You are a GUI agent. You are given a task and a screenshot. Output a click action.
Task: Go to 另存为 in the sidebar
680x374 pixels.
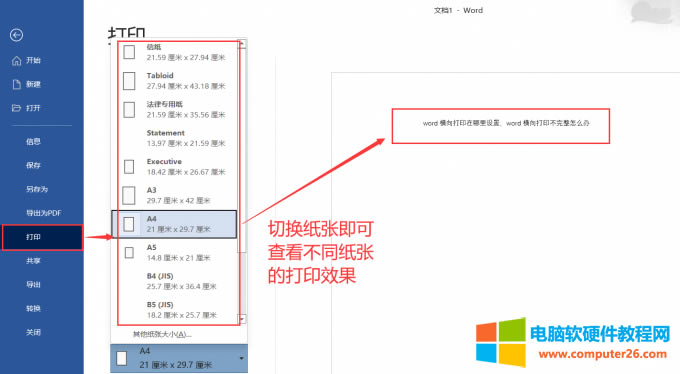(37, 189)
